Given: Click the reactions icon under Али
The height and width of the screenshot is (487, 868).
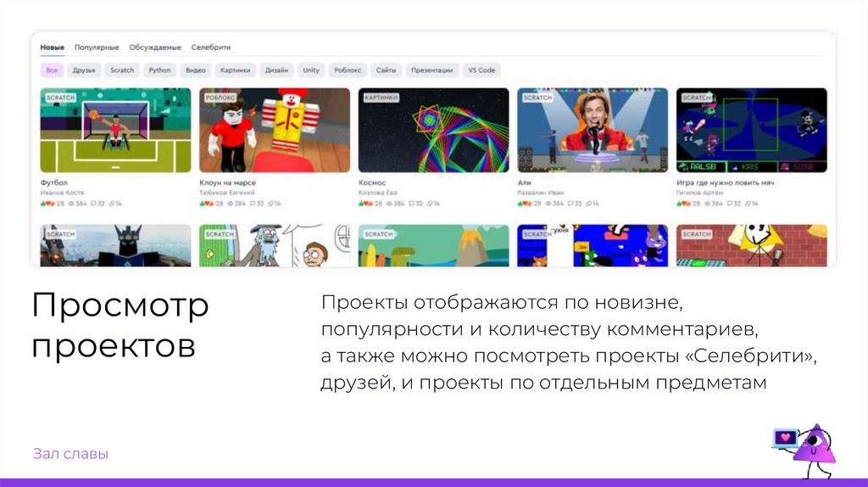Looking at the screenshot, I should click(x=524, y=204).
